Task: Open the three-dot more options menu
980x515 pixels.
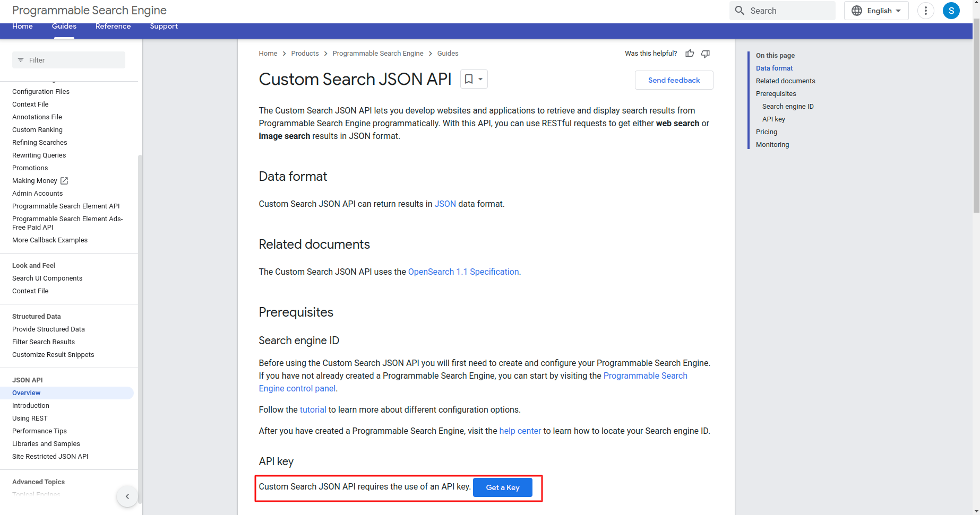Action: [925, 11]
